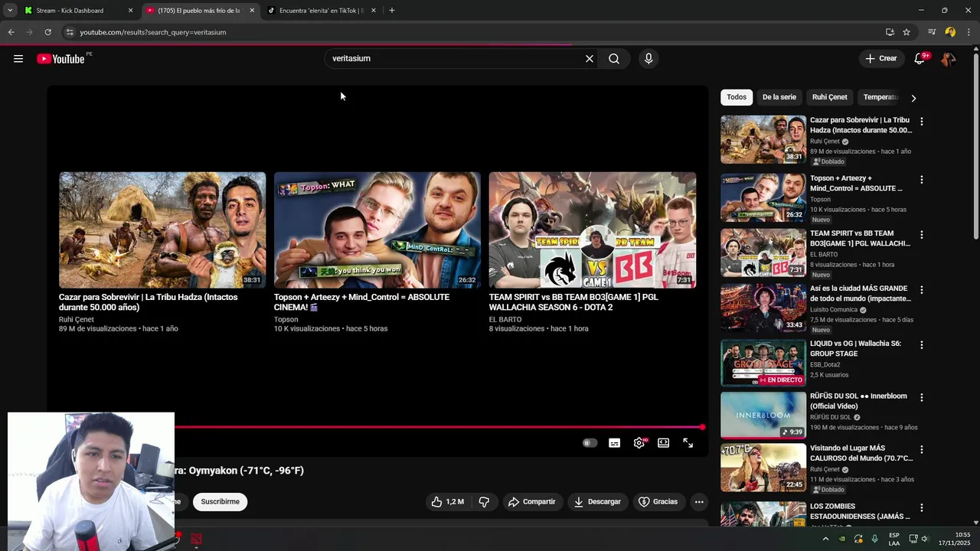Select the De la serie chip
The image size is (980, 551).
[779, 97]
